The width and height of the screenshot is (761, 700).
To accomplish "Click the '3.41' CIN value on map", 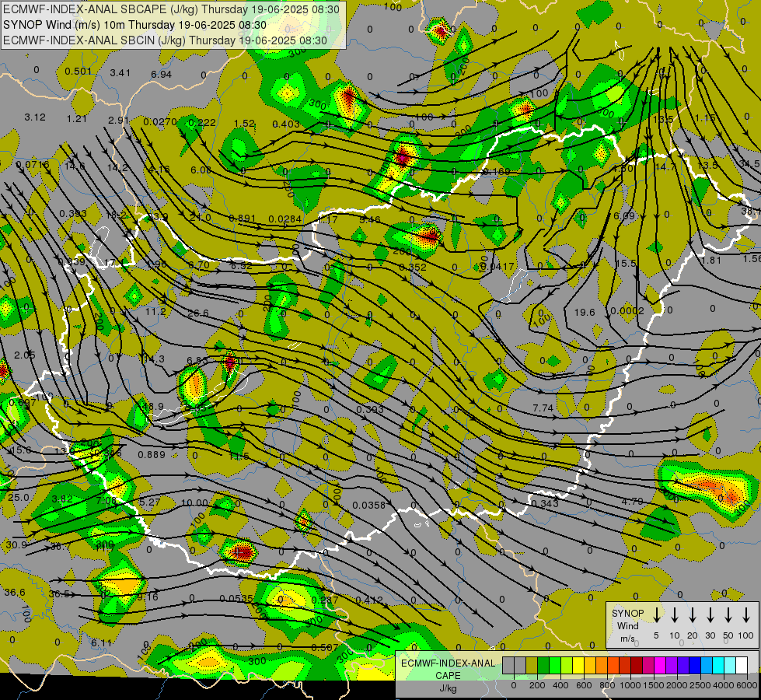I will pos(120,73).
